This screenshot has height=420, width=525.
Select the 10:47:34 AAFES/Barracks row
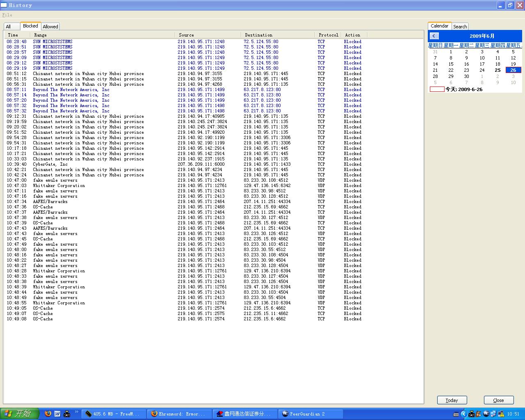(x=213, y=201)
